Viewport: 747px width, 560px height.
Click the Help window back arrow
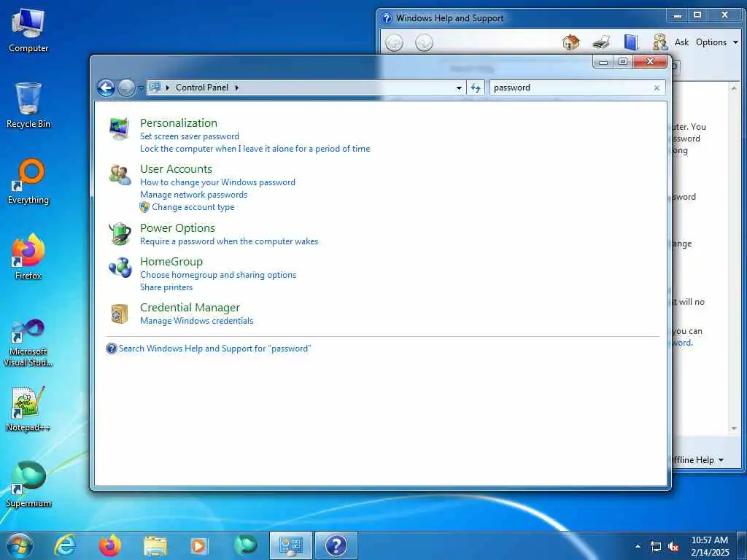[x=394, y=43]
